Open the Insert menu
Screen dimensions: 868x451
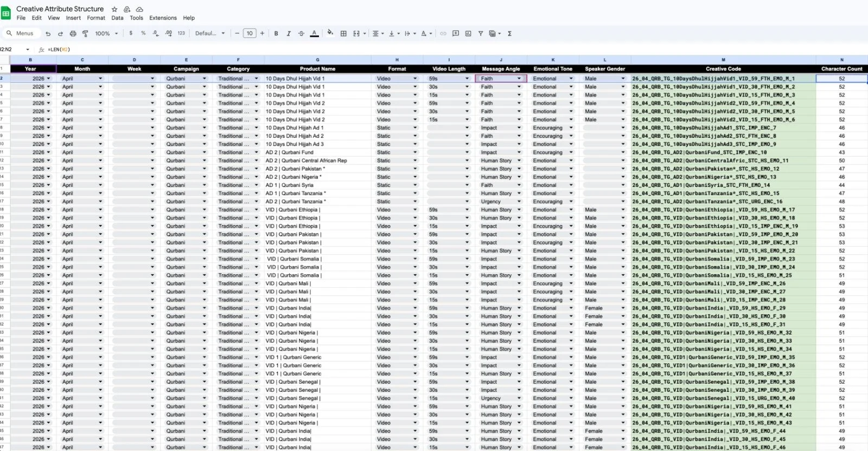[x=73, y=18]
